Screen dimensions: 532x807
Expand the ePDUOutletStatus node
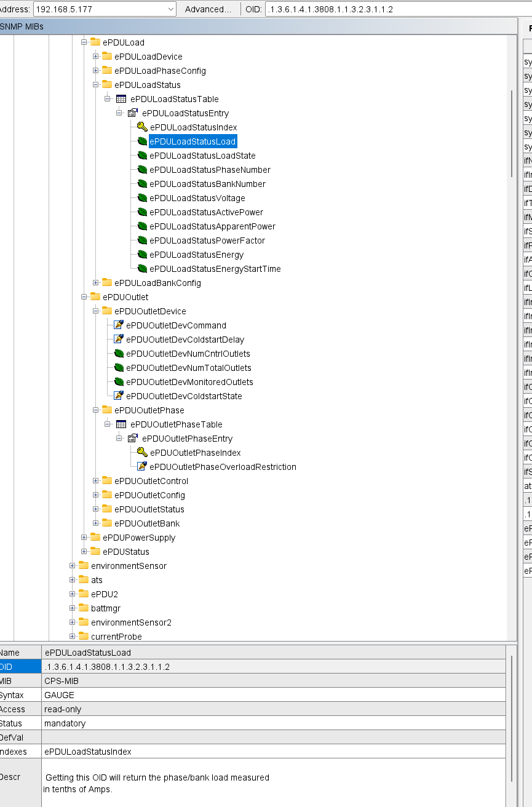tap(95, 509)
